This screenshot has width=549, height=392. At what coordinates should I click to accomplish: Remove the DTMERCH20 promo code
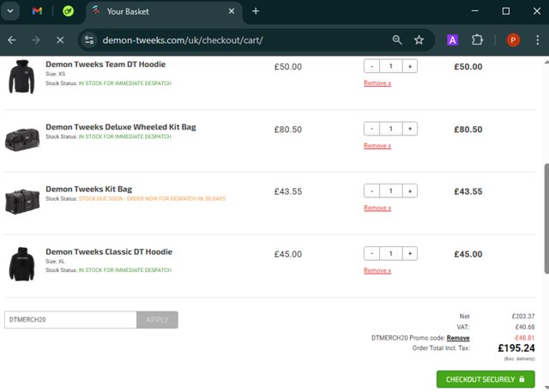[458, 338]
